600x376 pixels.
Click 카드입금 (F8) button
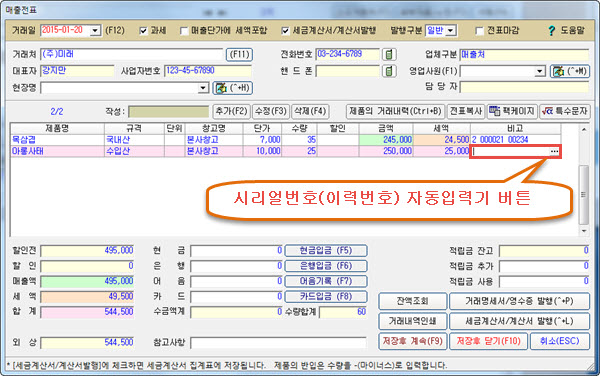click(326, 296)
